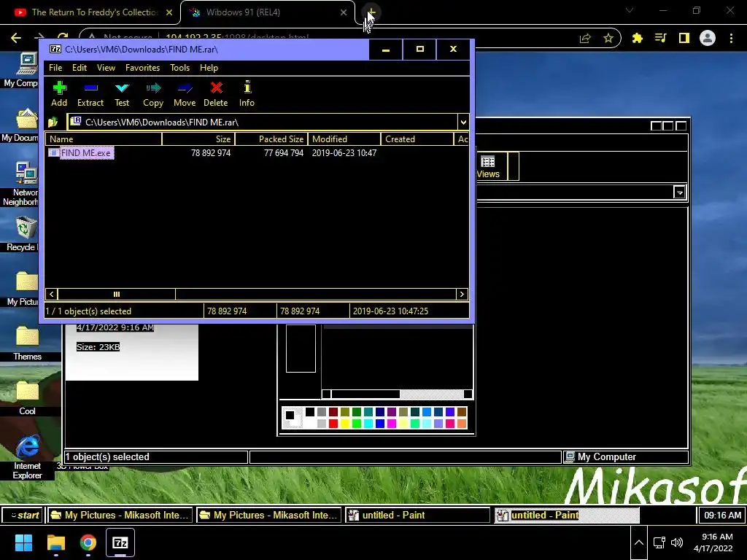The height and width of the screenshot is (560, 747).
Task: Open Windows Start from the host taskbar
Action: [23, 542]
